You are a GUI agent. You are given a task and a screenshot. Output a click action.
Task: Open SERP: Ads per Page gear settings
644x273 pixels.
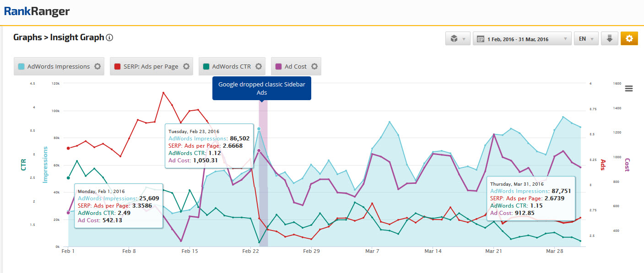click(x=186, y=66)
